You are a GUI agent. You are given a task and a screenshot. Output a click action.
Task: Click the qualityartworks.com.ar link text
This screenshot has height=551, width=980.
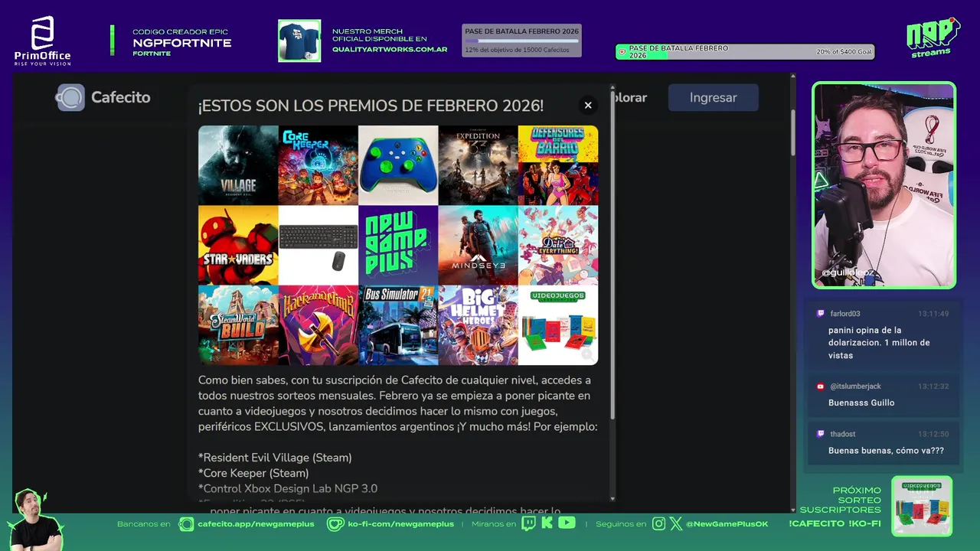pyautogui.click(x=390, y=50)
